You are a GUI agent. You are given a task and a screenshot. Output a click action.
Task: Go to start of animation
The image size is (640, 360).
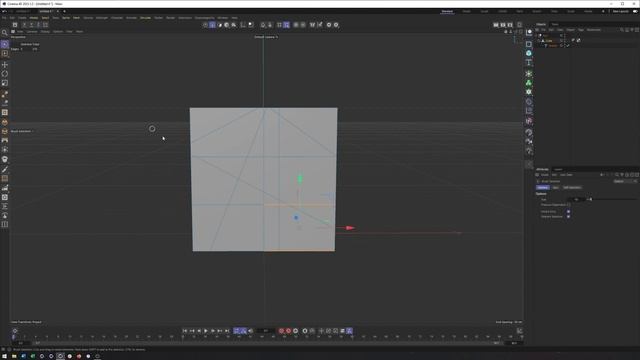184,331
